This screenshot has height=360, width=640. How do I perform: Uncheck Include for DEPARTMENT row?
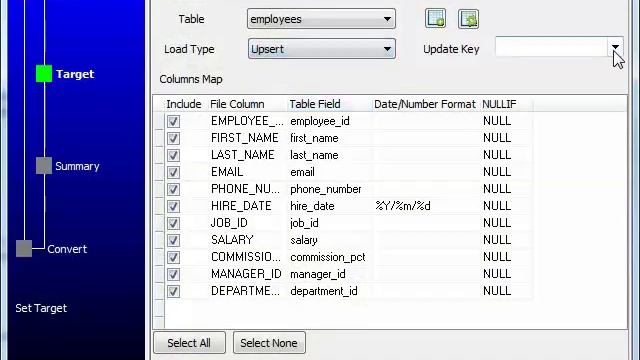point(173,291)
